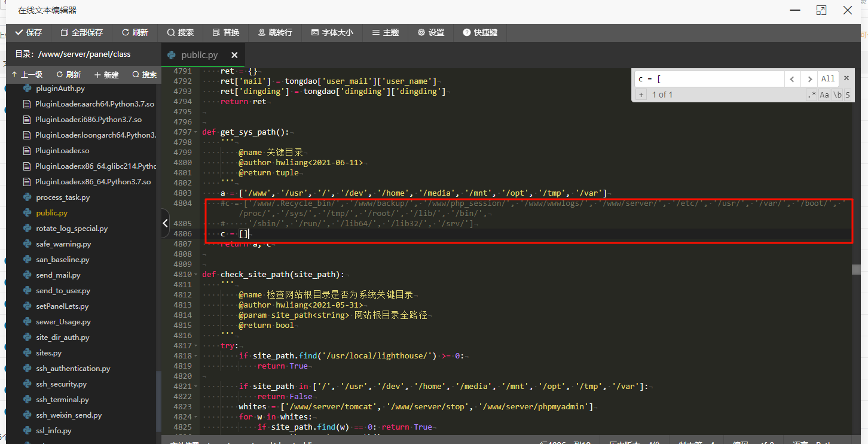Focus the find box containing 'c = ['
The width and height of the screenshot is (868, 444).
pyautogui.click(x=709, y=79)
